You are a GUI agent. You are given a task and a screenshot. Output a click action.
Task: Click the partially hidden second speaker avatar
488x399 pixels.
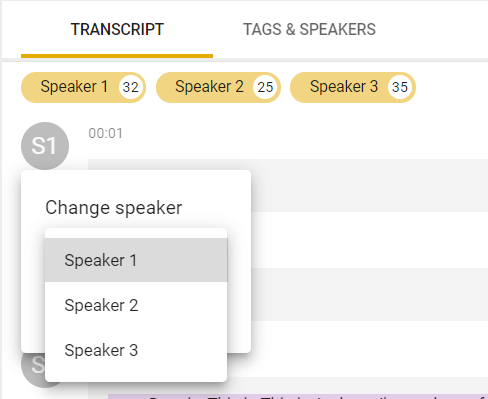pos(33,365)
